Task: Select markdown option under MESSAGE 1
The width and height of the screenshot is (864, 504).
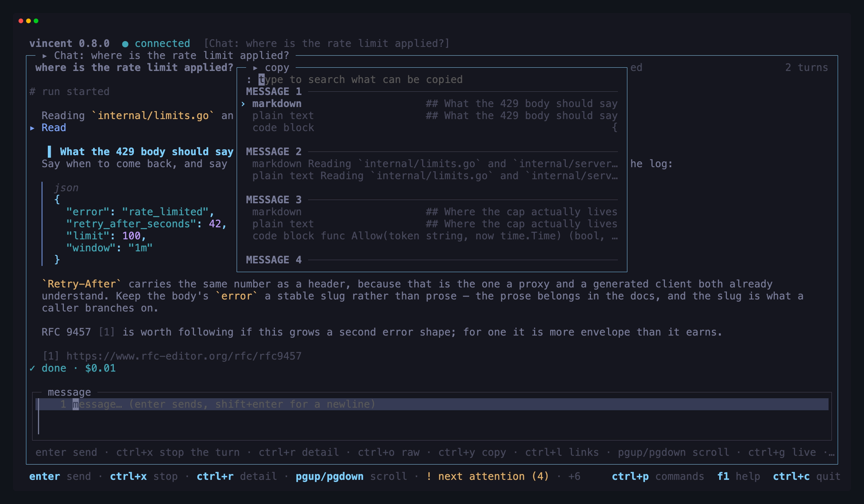Action: (x=432, y=104)
